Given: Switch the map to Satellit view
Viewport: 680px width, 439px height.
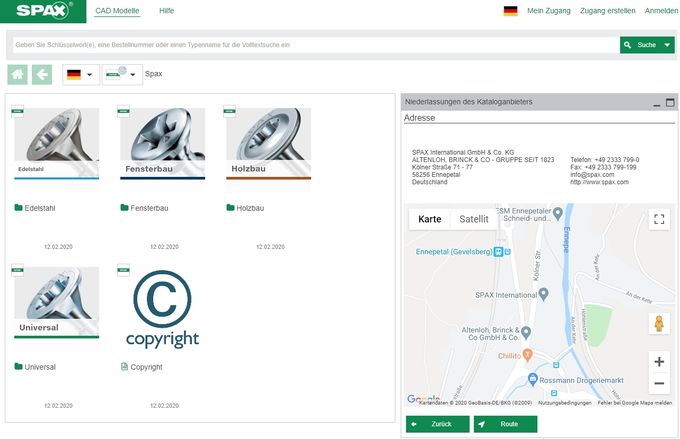Looking at the screenshot, I should 474,219.
